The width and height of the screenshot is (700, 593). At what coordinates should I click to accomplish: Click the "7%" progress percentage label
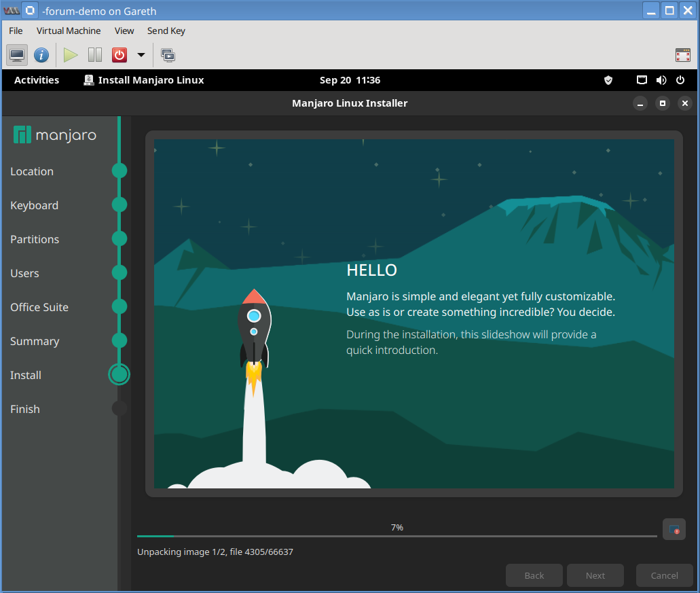(x=397, y=527)
